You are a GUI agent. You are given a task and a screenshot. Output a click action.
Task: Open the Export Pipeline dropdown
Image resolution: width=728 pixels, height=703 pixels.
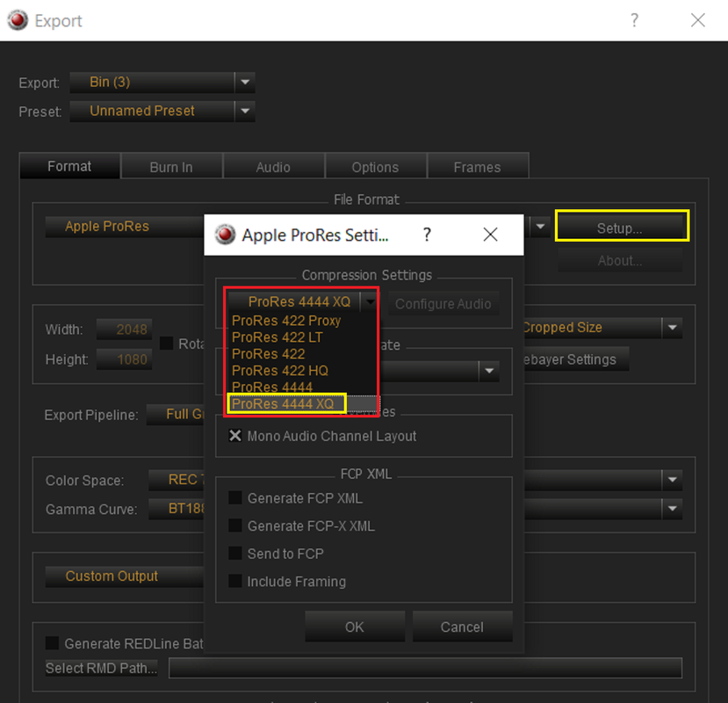pyautogui.click(x=175, y=415)
